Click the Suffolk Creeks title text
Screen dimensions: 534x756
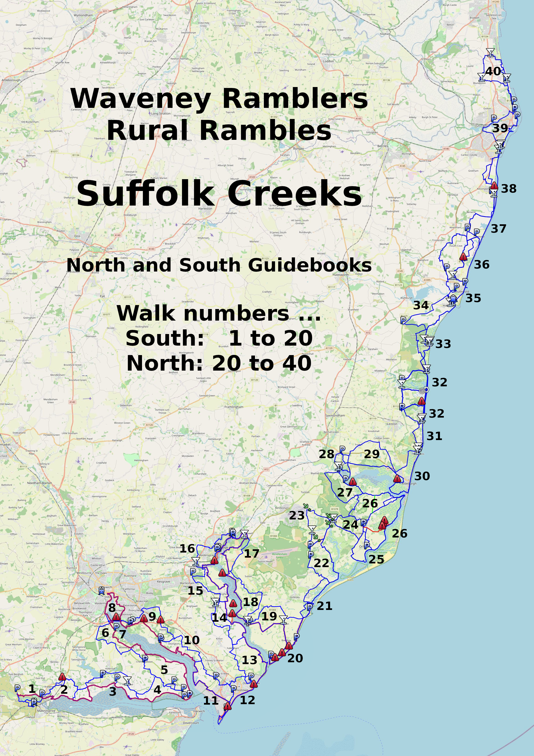(x=219, y=194)
